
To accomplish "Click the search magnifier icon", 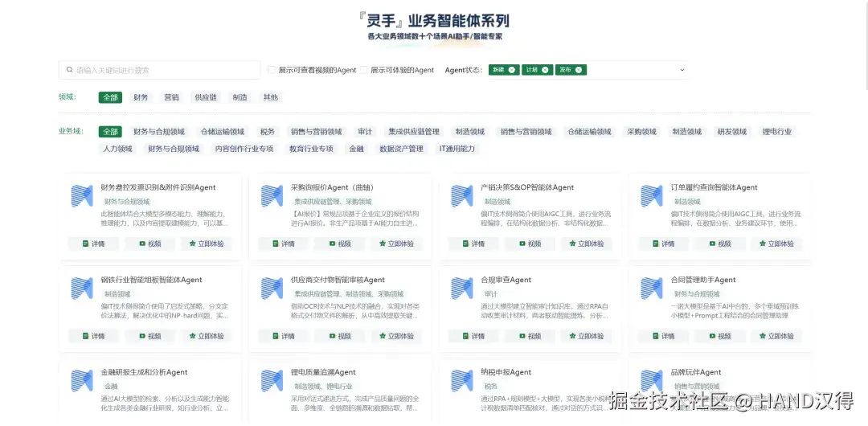I will point(70,70).
